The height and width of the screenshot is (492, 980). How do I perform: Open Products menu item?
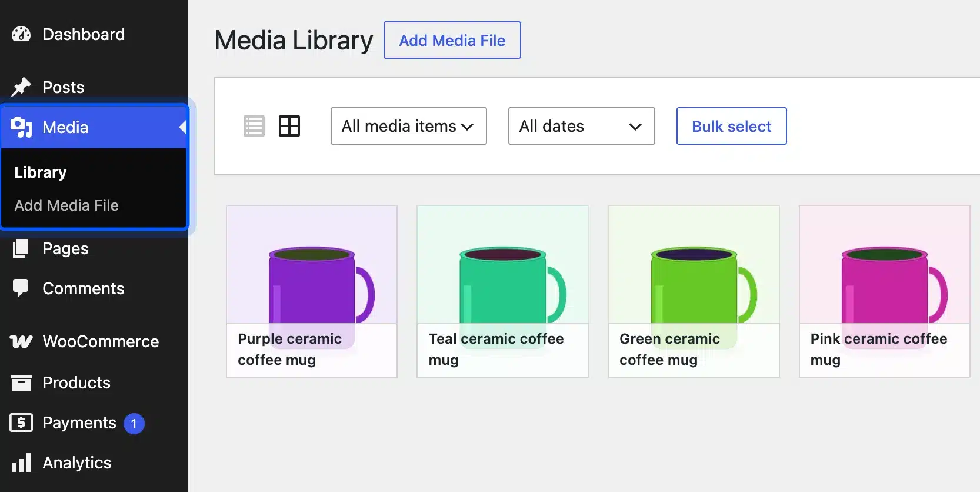point(94,383)
